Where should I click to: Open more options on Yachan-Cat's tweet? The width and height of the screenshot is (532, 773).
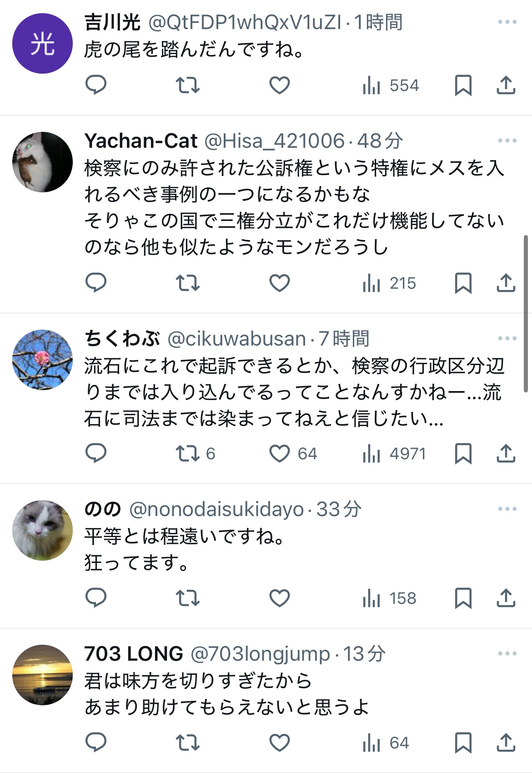[507, 141]
